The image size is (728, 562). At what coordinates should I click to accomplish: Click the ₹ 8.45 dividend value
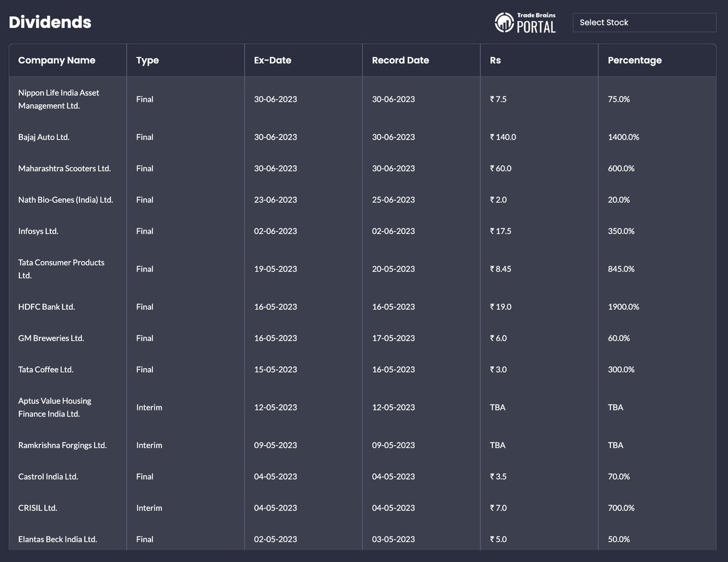pos(501,269)
